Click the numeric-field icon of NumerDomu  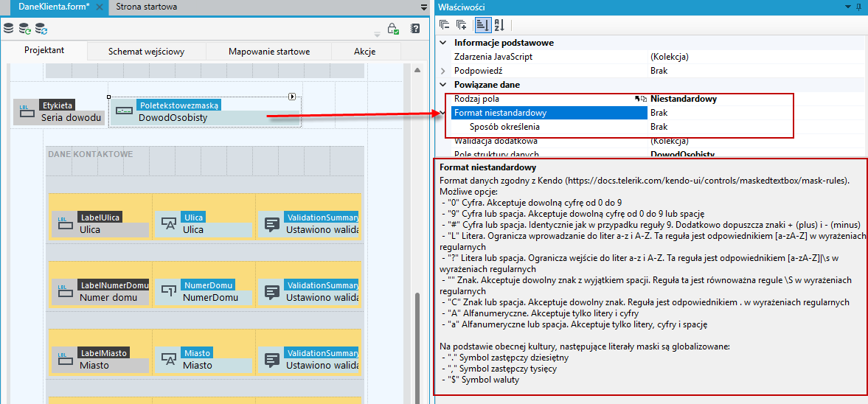point(168,290)
